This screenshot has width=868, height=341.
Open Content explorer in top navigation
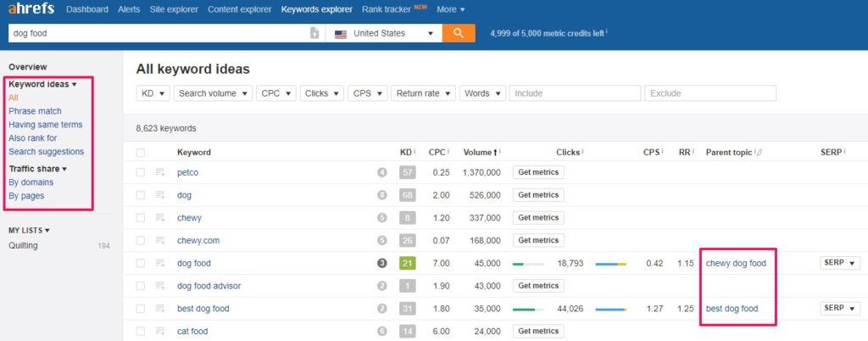(240, 9)
